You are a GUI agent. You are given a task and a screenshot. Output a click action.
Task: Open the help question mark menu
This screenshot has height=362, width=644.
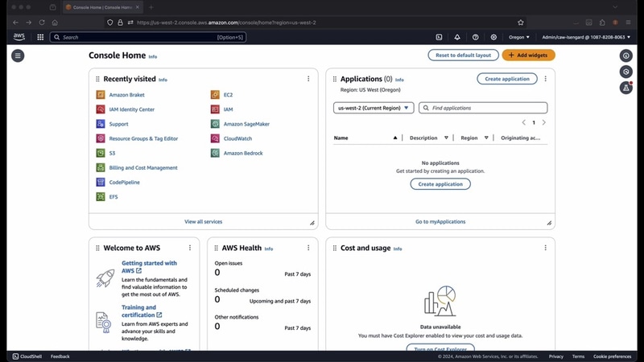pyautogui.click(x=475, y=37)
